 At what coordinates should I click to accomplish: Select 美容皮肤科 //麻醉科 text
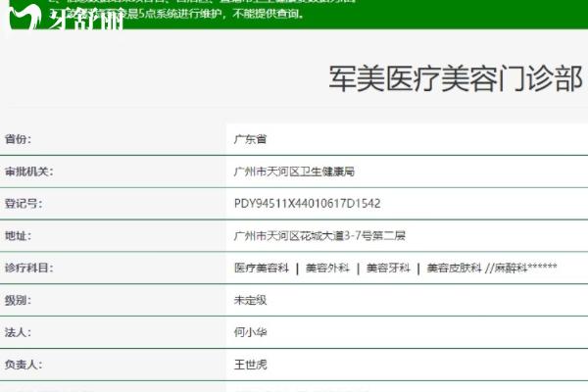(492, 268)
